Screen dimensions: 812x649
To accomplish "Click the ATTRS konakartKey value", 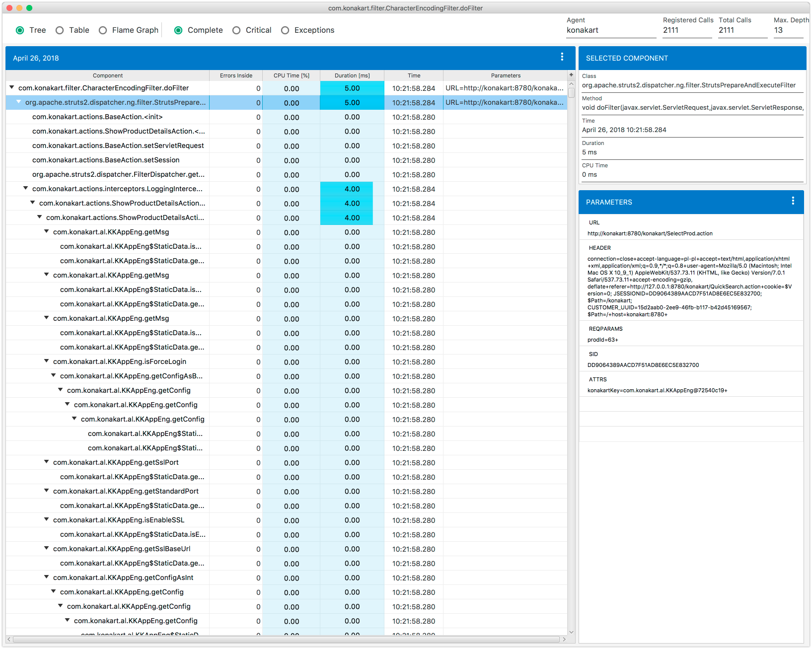I will 658,390.
